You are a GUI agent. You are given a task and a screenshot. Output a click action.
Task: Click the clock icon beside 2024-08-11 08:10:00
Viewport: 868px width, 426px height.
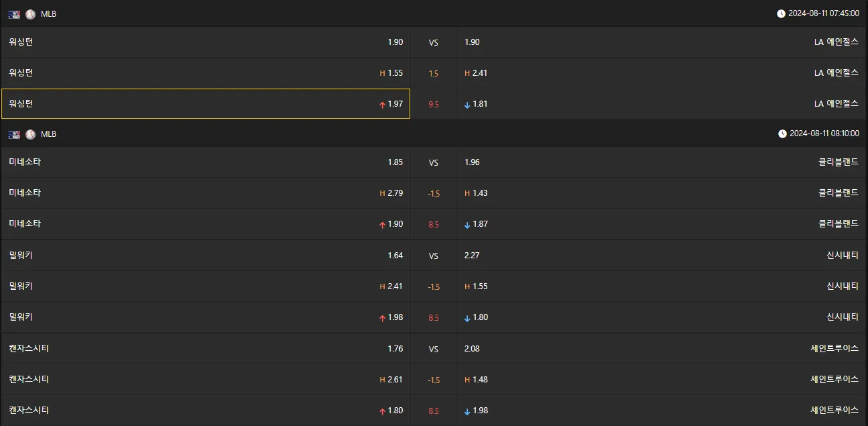pyautogui.click(x=782, y=134)
